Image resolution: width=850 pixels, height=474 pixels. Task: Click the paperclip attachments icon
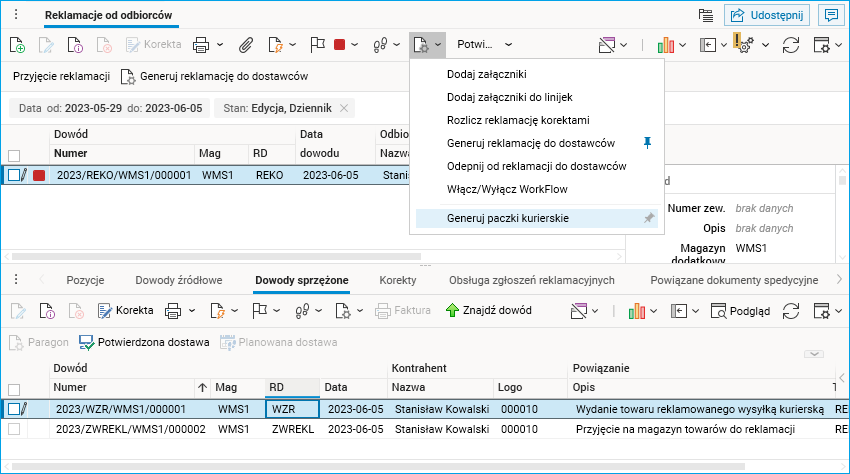tap(246, 45)
